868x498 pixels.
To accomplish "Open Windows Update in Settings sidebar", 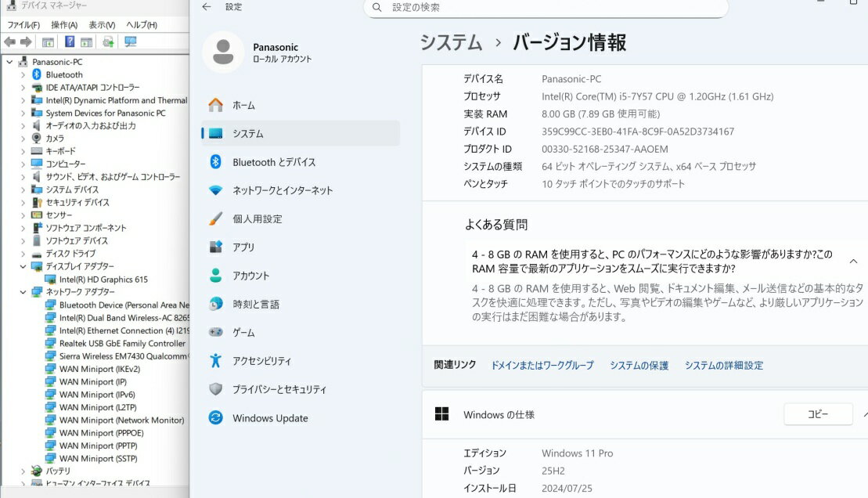I will [x=270, y=418].
